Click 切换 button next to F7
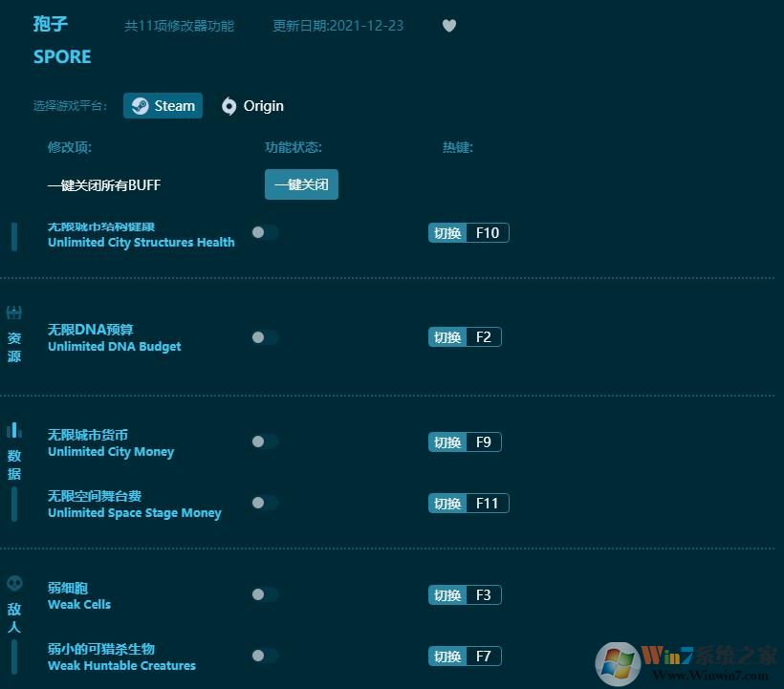 [x=447, y=656]
